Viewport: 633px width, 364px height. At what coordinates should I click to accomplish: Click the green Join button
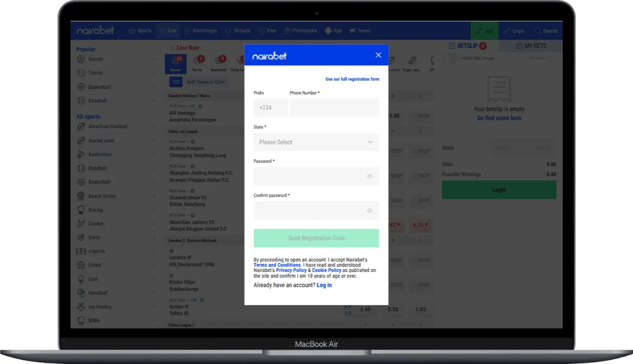(484, 31)
